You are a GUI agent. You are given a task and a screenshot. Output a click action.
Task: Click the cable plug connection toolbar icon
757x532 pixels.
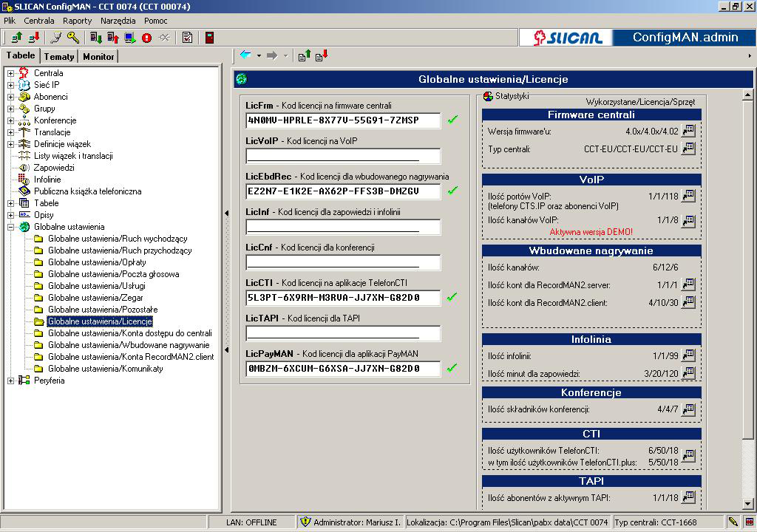56,37
